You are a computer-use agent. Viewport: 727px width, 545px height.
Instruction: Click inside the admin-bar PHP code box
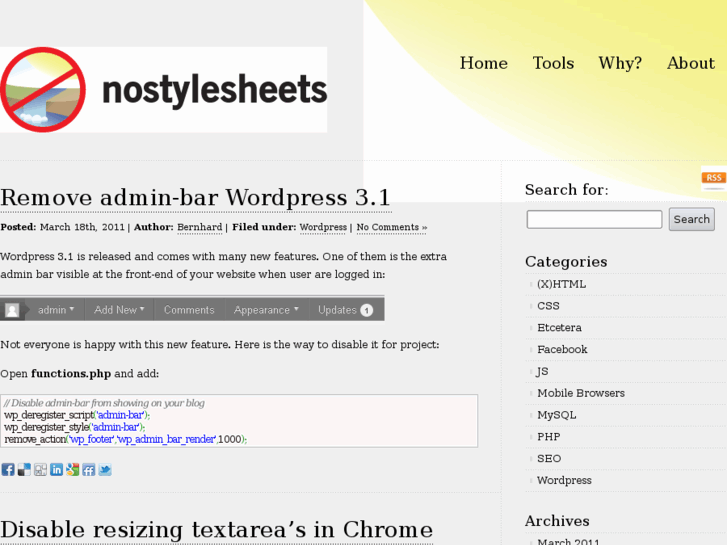pyautogui.click(x=239, y=421)
